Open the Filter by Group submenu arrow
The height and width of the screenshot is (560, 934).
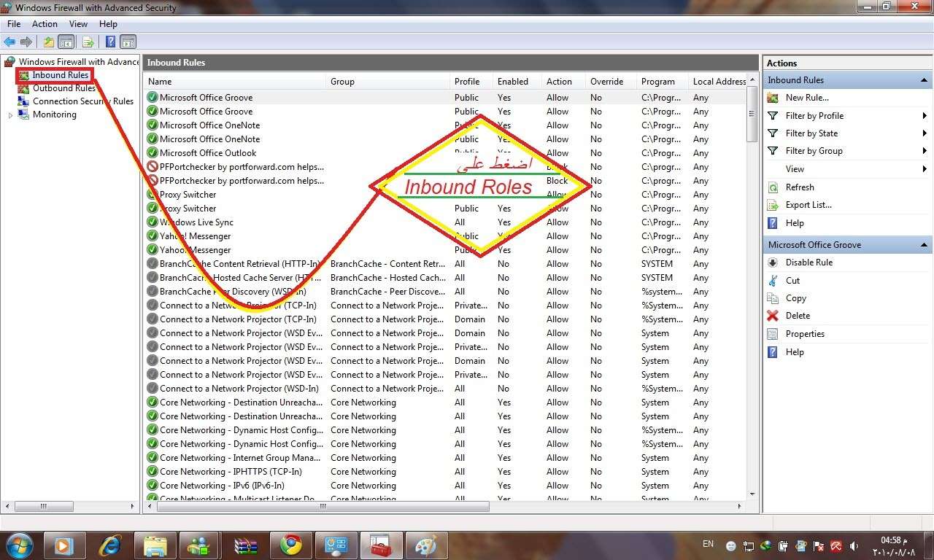coord(925,151)
